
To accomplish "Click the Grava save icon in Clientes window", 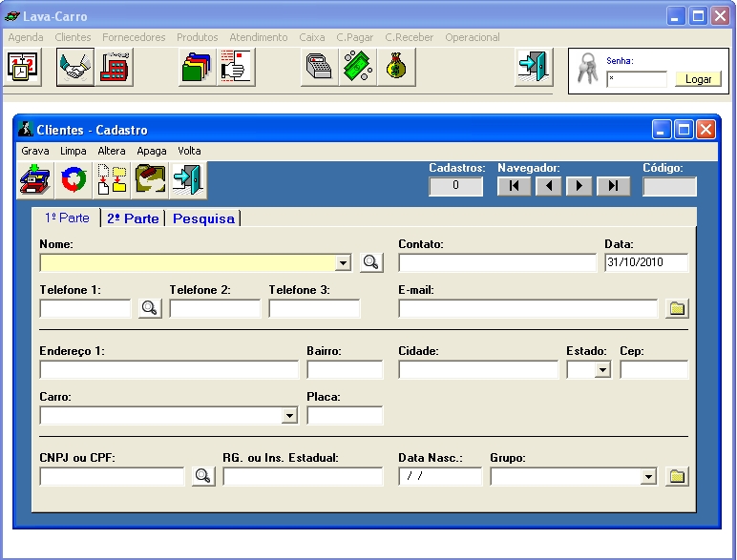I will [x=35, y=179].
